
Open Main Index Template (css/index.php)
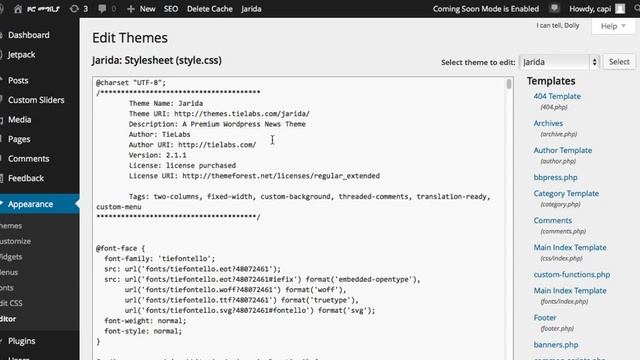(x=570, y=247)
